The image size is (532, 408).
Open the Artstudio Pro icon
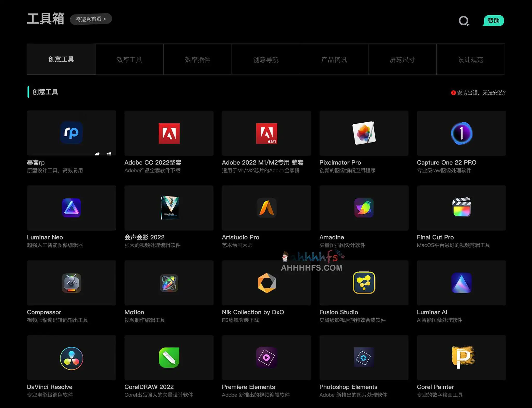coord(267,208)
